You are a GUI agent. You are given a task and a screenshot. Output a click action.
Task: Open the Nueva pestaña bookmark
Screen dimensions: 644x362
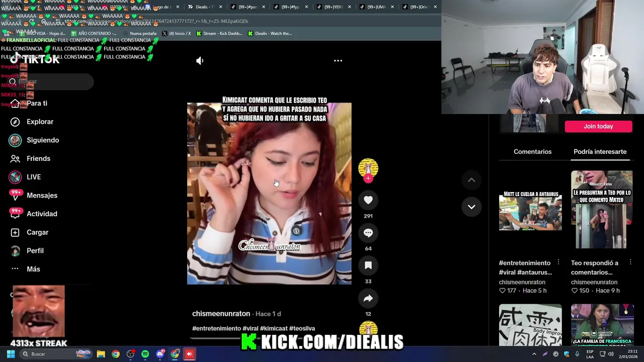click(140, 34)
